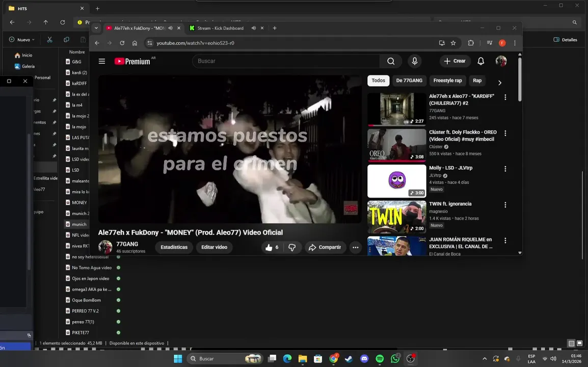Click the Cut scissors in File Explorer
Image resolution: width=588 pixels, height=367 pixels.
click(49, 40)
